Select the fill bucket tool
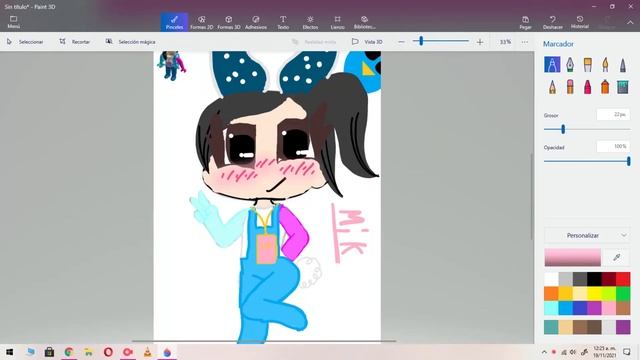Image resolution: width=640 pixels, height=360 pixels. (x=622, y=87)
